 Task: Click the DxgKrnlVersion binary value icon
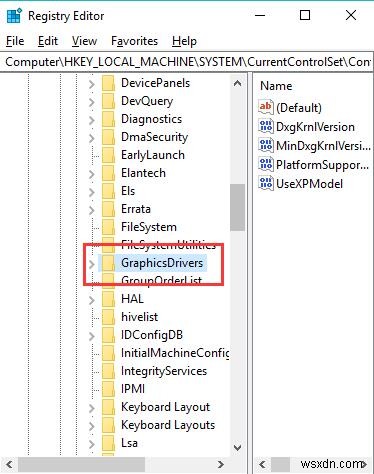click(266, 126)
